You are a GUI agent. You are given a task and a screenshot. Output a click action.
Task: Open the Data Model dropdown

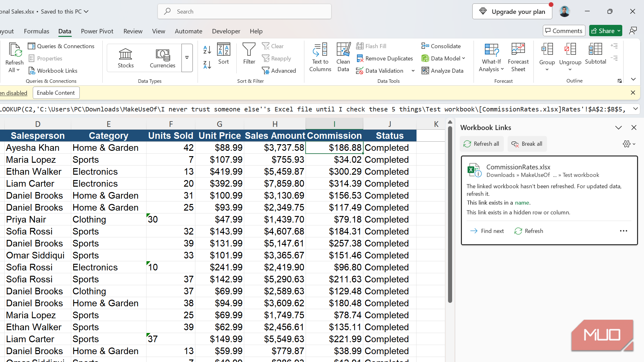pos(443,59)
